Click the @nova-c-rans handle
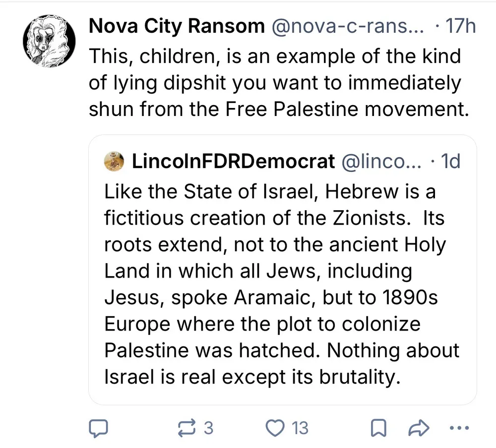Image resolution: width=496 pixels, height=448 pixels. (347, 26)
